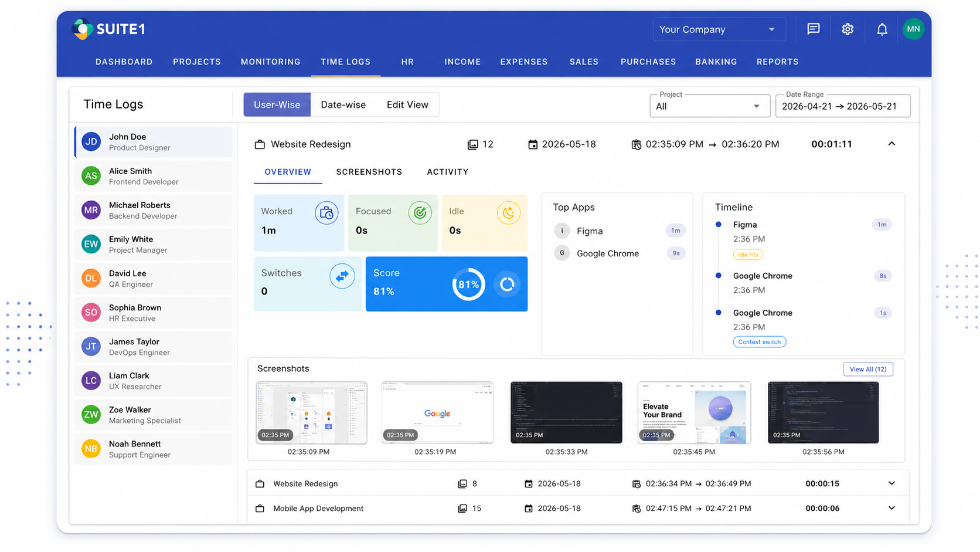Open the Date Range field
This screenshot has width=980, height=552.
[842, 106]
